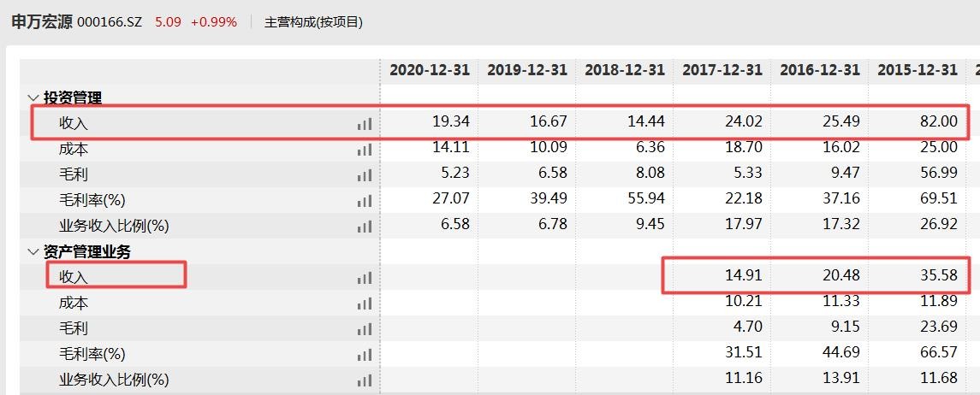This screenshot has height=395, width=980.
Task: Select the 2017-12-31 column header
Action: point(722,70)
